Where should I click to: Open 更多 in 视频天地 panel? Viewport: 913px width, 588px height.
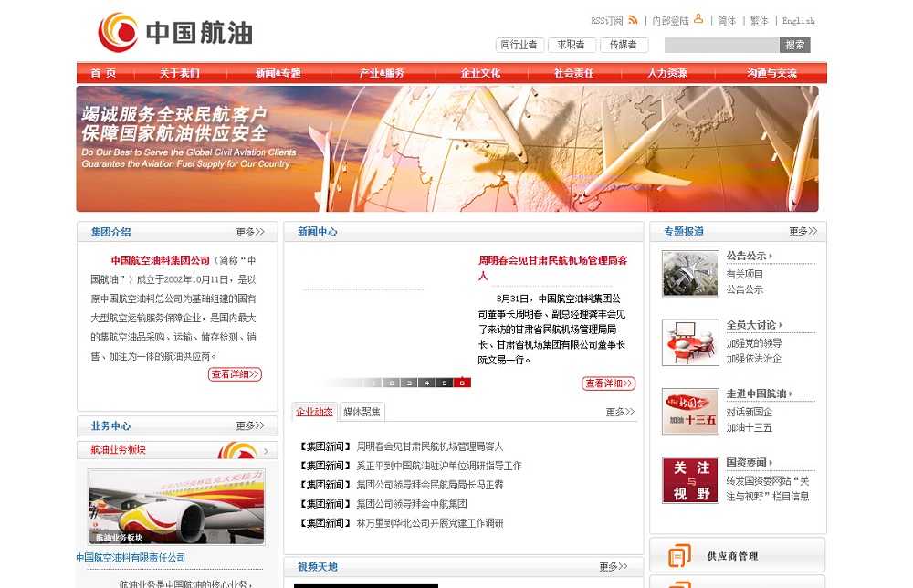[614, 567]
